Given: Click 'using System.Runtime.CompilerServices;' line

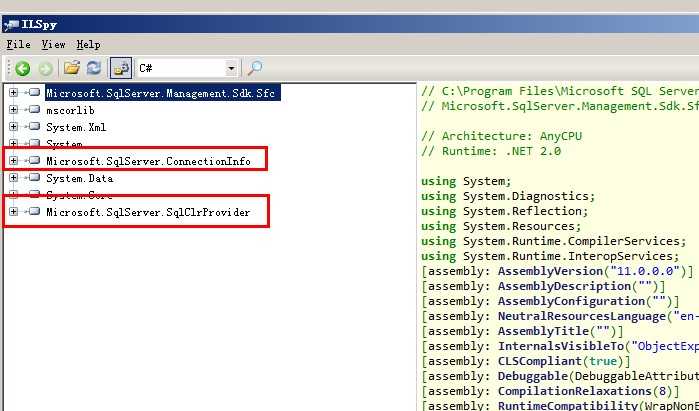Looking at the screenshot, I should 554,241.
